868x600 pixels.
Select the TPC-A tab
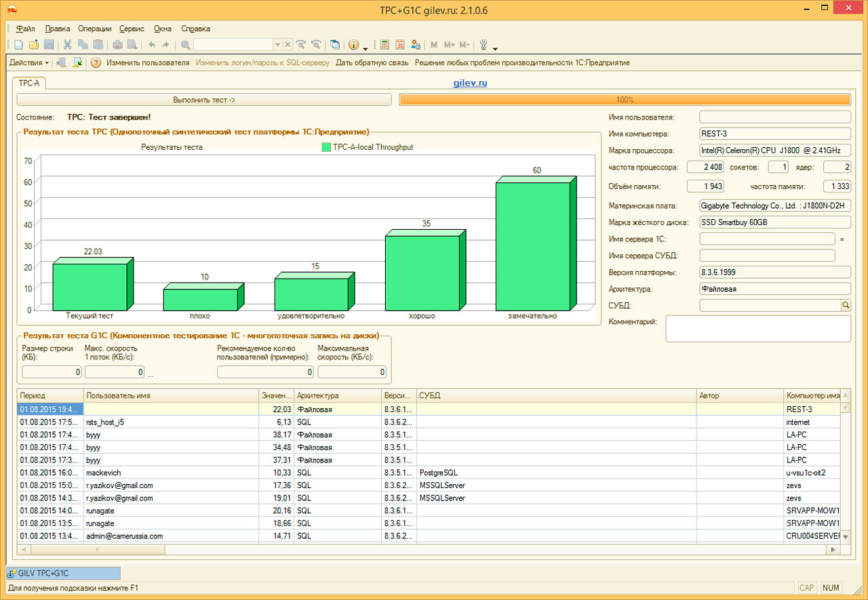pos(28,83)
